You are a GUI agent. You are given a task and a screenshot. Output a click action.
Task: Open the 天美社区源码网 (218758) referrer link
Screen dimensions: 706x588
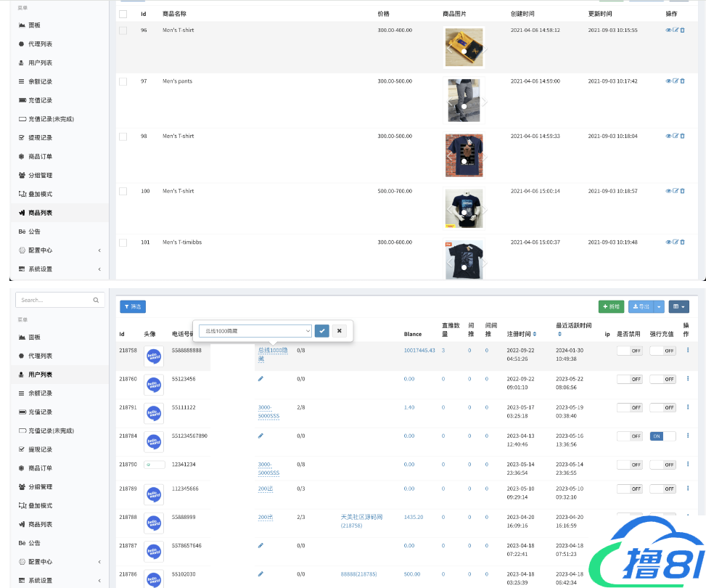tap(361, 521)
